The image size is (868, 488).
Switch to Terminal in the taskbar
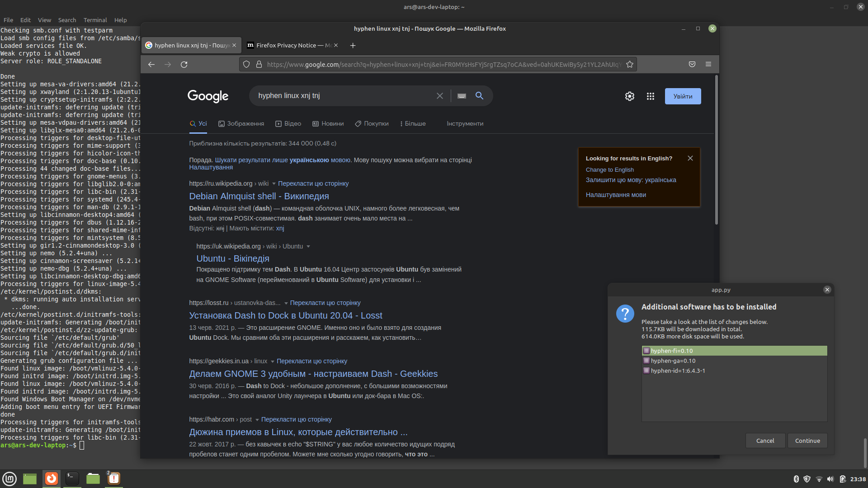[72, 479]
